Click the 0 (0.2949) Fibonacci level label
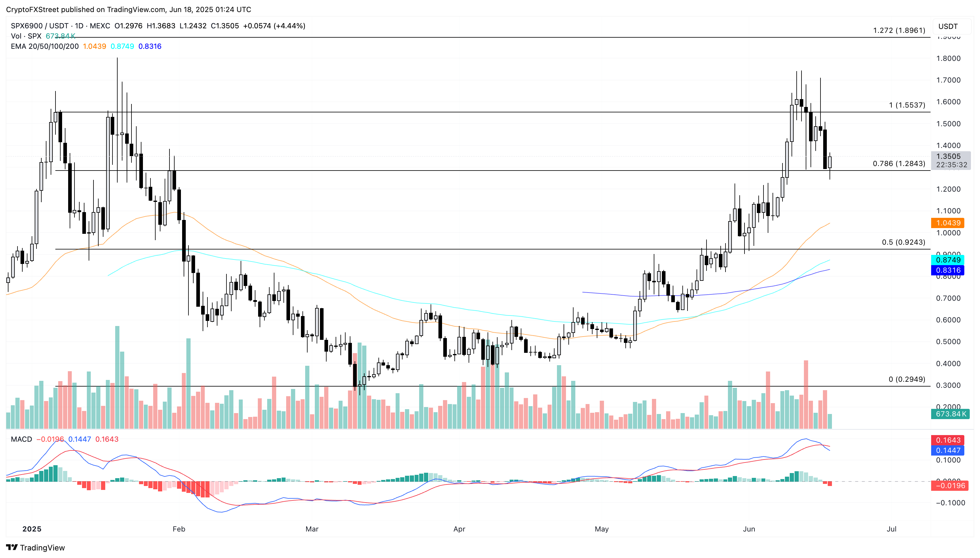This screenshot has height=558, width=980. (907, 379)
